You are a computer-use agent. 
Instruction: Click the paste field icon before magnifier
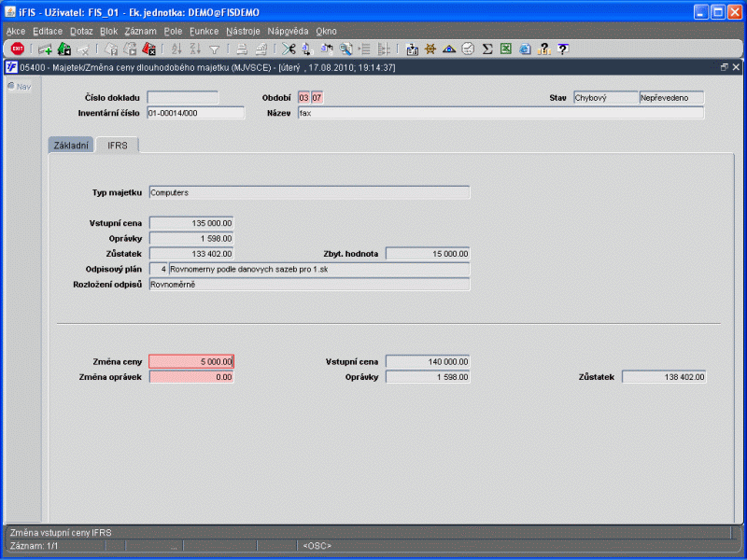click(327, 49)
